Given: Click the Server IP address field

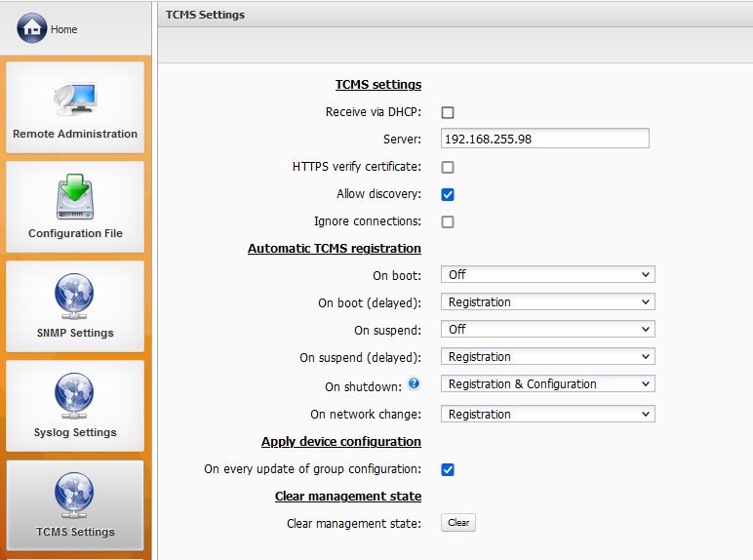Looking at the screenshot, I should pyautogui.click(x=544, y=139).
